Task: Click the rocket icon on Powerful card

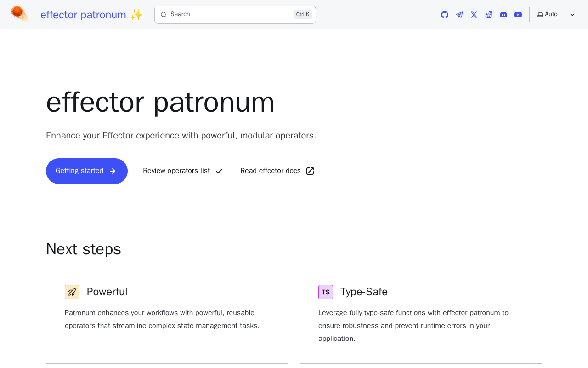Action: (x=72, y=292)
